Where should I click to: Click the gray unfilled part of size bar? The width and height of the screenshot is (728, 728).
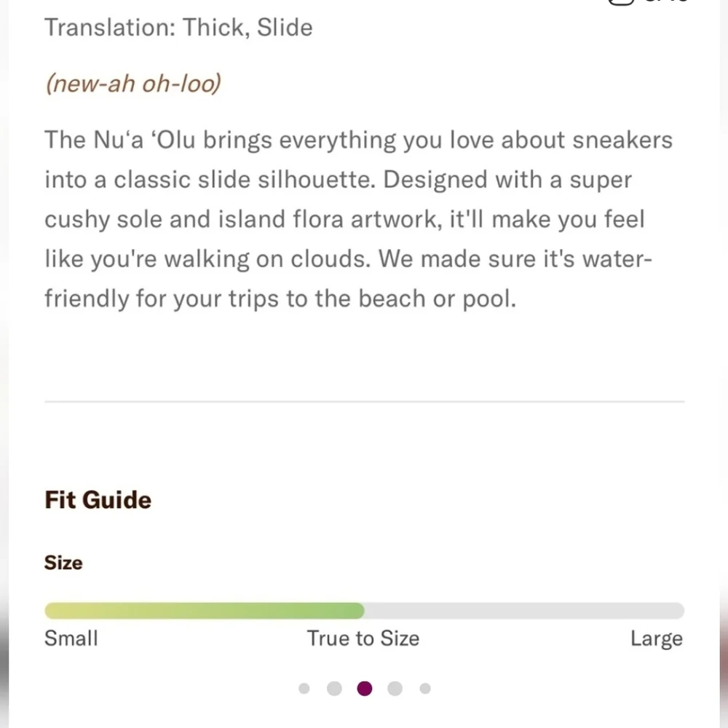524,611
